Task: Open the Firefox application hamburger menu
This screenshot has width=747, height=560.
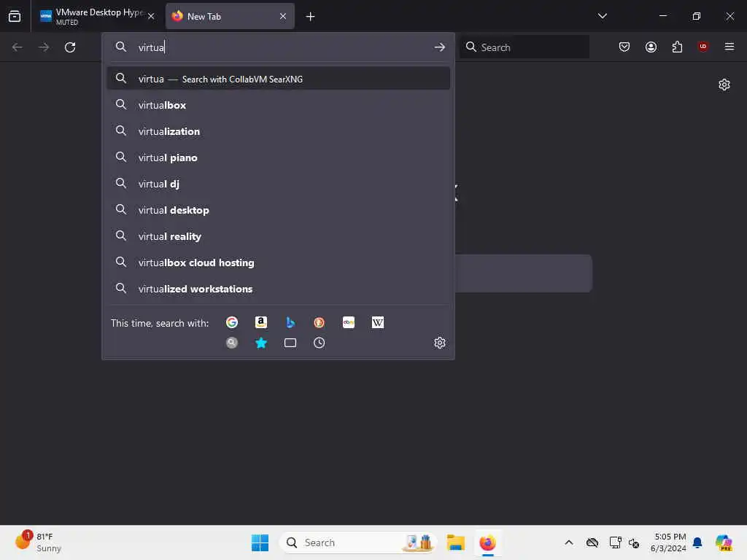Action: tap(729, 47)
